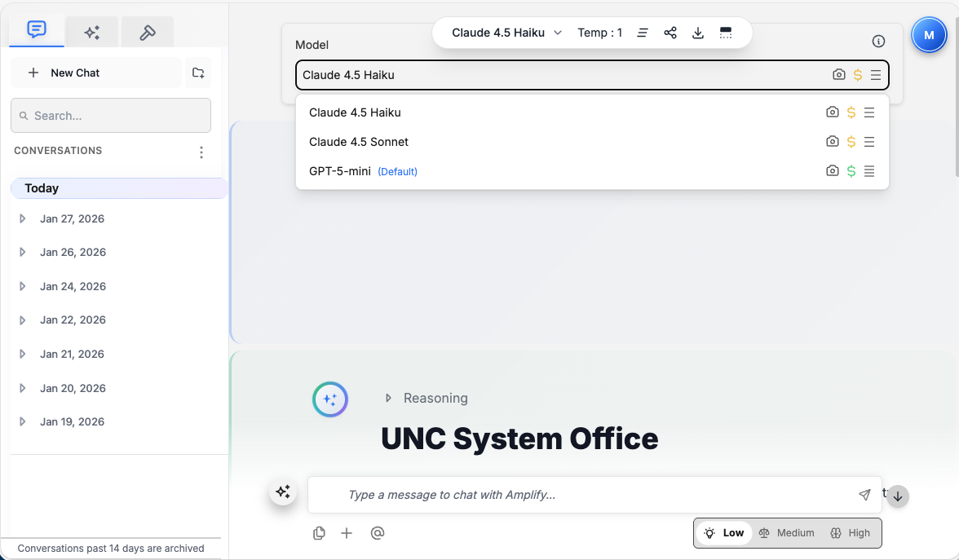
Task: Click the message input field
Action: tap(587, 495)
